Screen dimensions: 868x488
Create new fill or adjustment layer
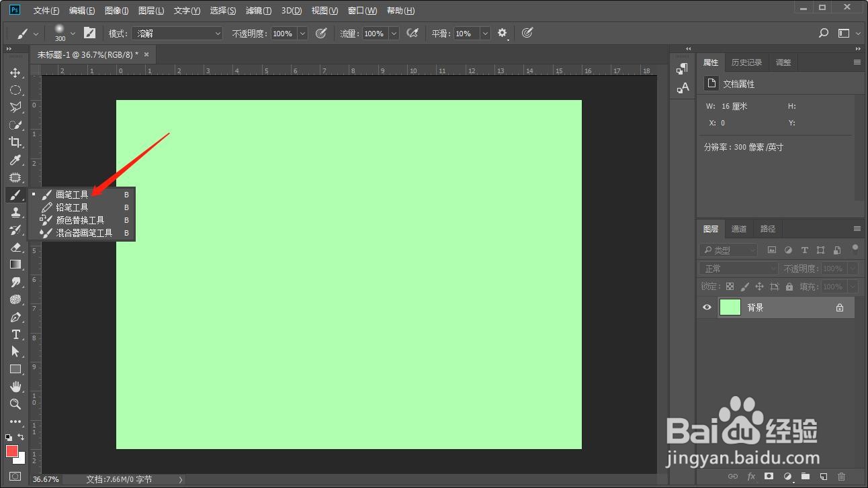(787, 477)
